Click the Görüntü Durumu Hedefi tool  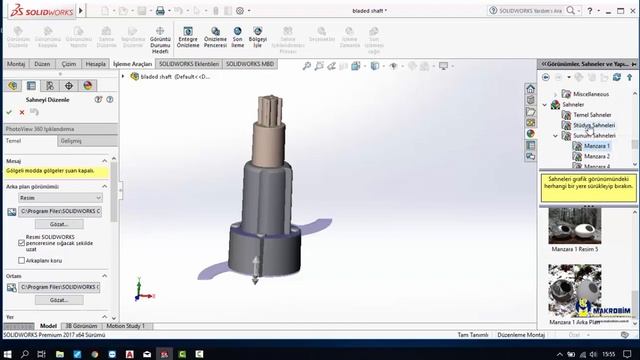(160, 40)
